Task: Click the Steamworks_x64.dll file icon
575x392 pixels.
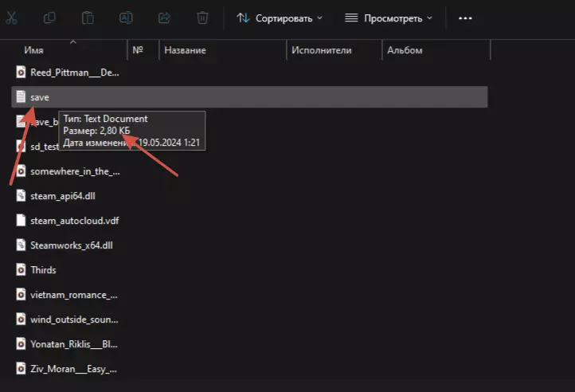Action: pyautogui.click(x=21, y=245)
